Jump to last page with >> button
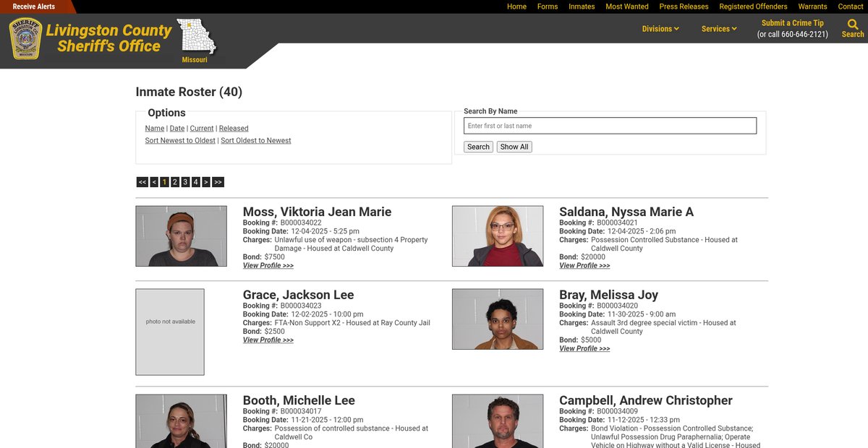This screenshot has height=448, width=868. (218, 182)
